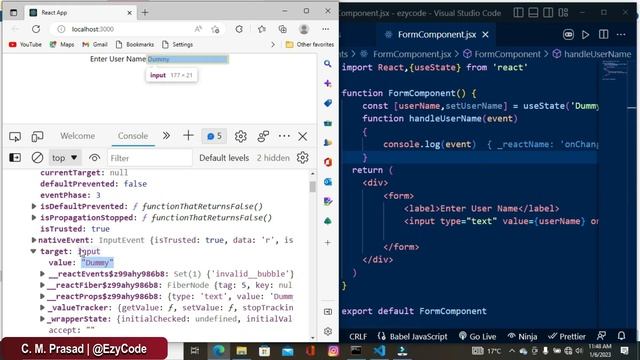
Task: Switch to the Console tab
Action: (133, 136)
